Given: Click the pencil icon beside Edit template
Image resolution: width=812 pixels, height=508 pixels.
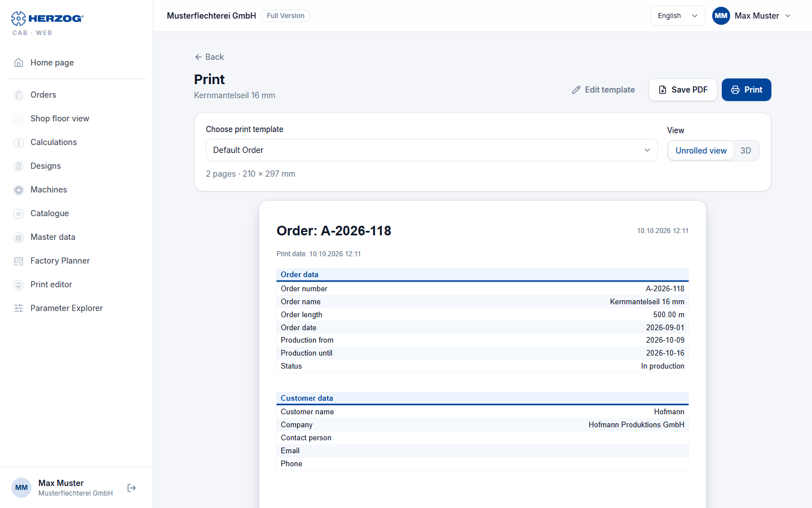Looking at the screenshot, I should [x=576, y=90].
